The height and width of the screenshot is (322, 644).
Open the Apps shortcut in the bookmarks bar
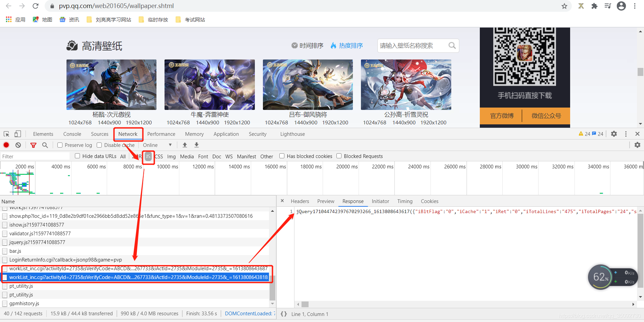click(16, 19)
